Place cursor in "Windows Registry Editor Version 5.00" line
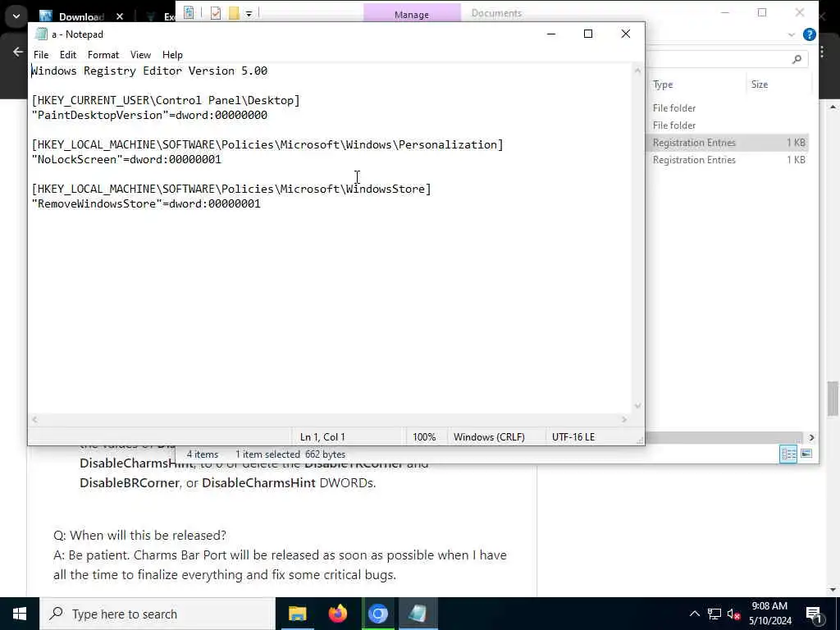This screenshot has height=630, width=840. 149,71
